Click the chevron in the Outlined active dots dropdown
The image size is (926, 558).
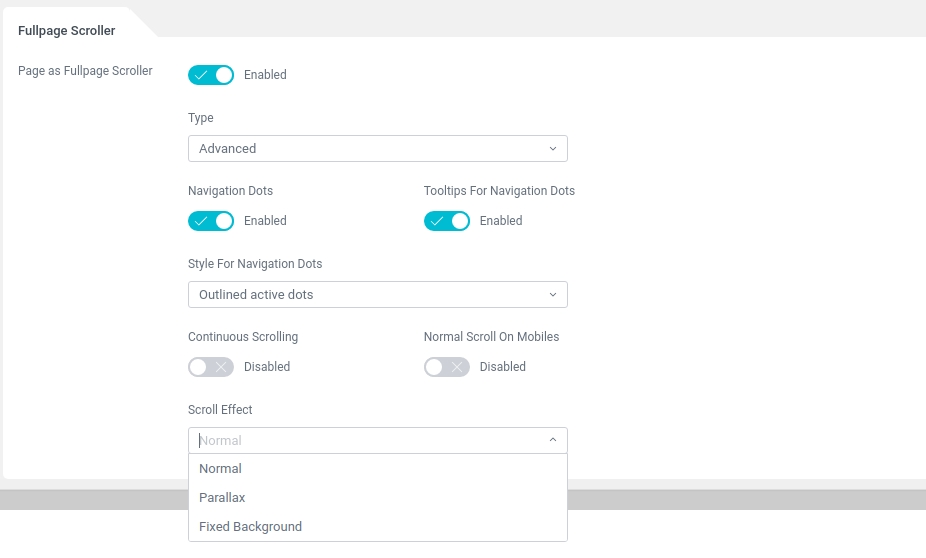click(x=553, y=295)
